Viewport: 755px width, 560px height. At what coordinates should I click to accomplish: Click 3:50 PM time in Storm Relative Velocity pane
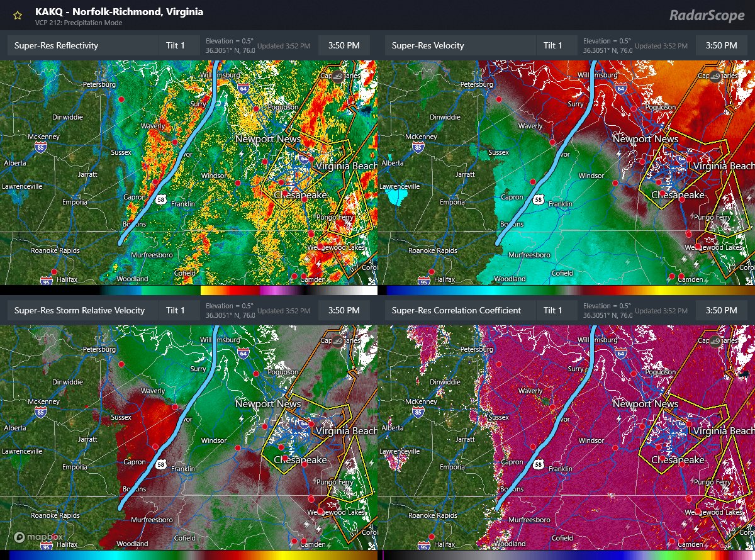[x=344, y=310]
